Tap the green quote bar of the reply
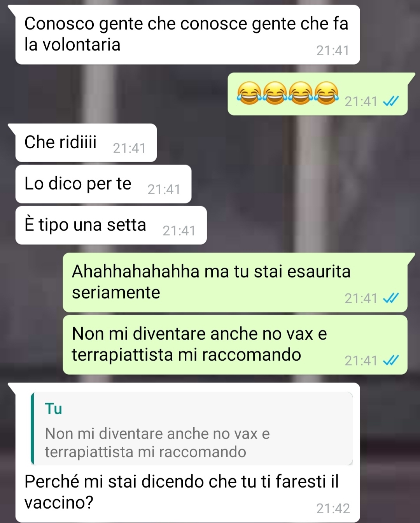This screenshot has width=420, height=523. (33, 428)
